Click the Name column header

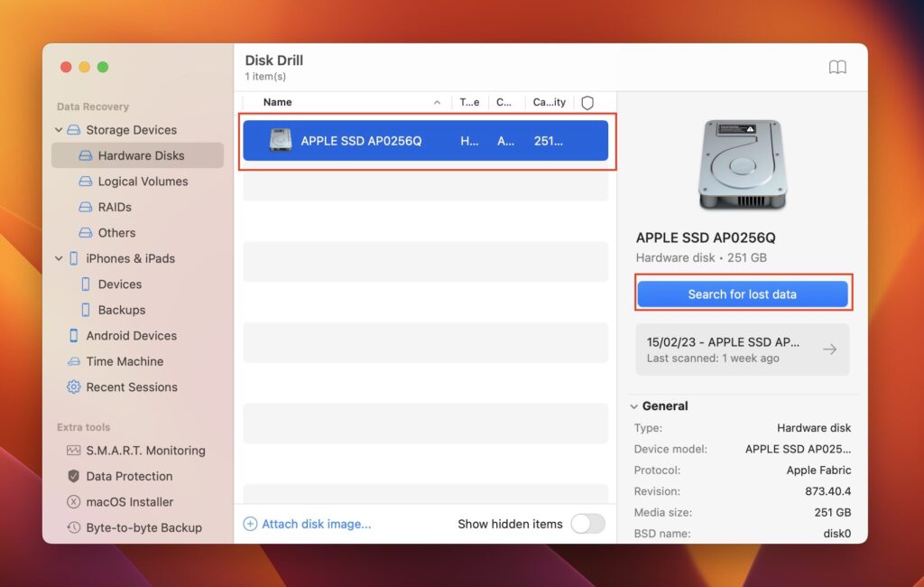click(x=278, y=102)
